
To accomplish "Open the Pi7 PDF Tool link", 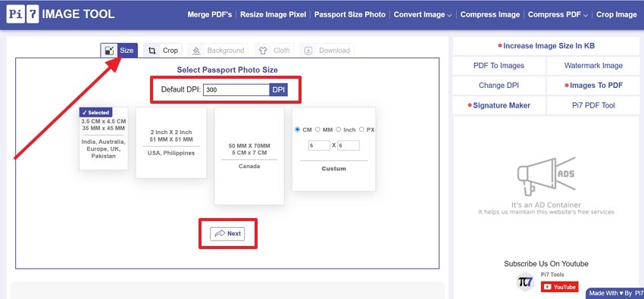I will (593, 105).
